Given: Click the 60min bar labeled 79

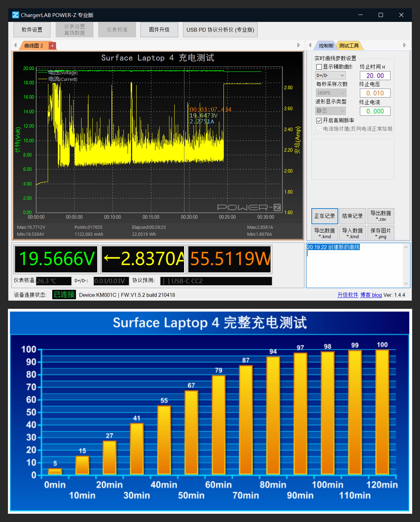Looking at the screenshot, I should point(218,425).
